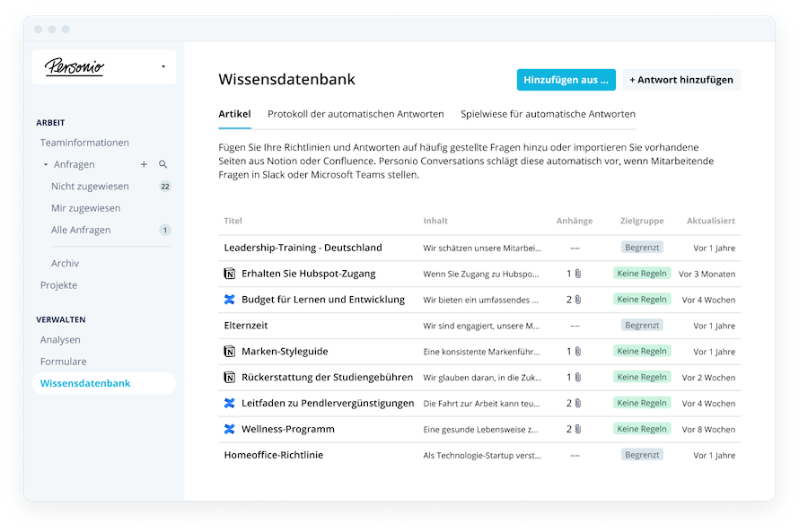Screen dimensions: 799x532
Task: Sort by the Aktualisiert column header
Action: [x=711, y=221]
